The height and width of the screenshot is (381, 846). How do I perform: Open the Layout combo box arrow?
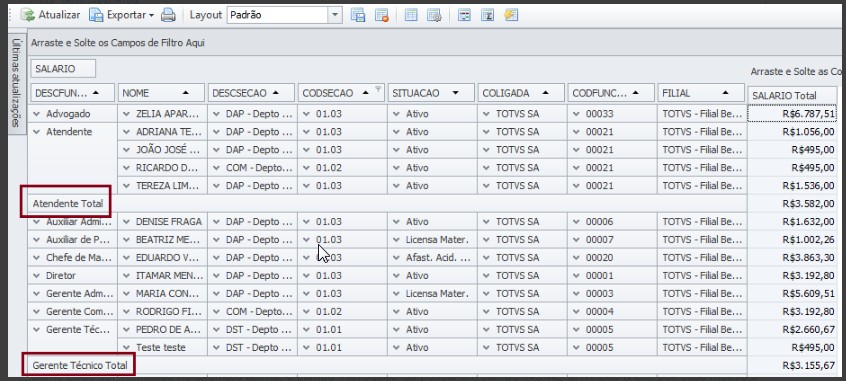pos(336,15)
